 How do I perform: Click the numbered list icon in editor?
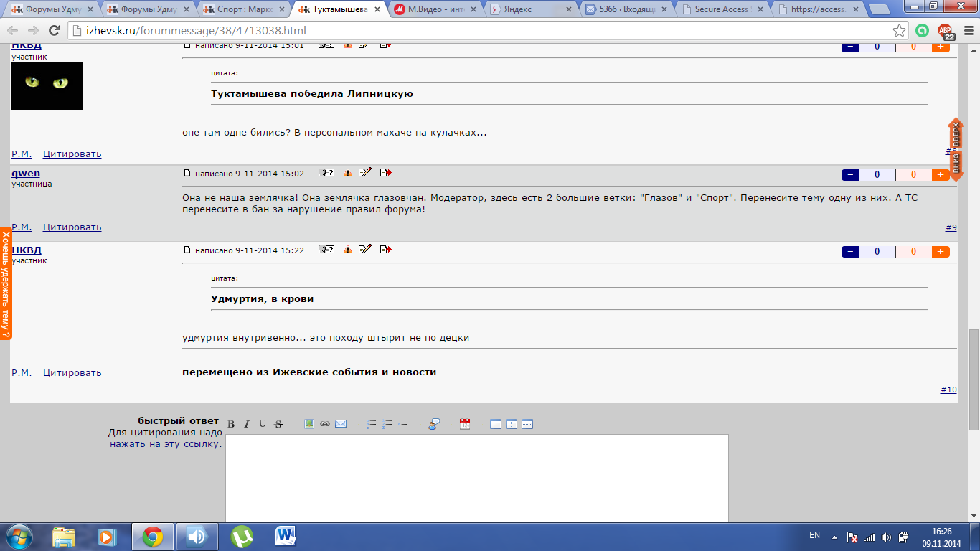coord(387,425)
